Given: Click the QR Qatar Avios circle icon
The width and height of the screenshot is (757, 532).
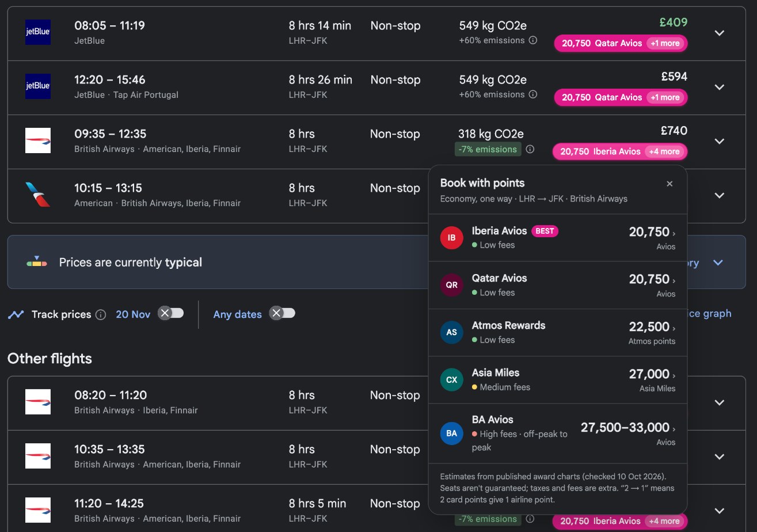Looking at the screenshot, I should point(452,285).
